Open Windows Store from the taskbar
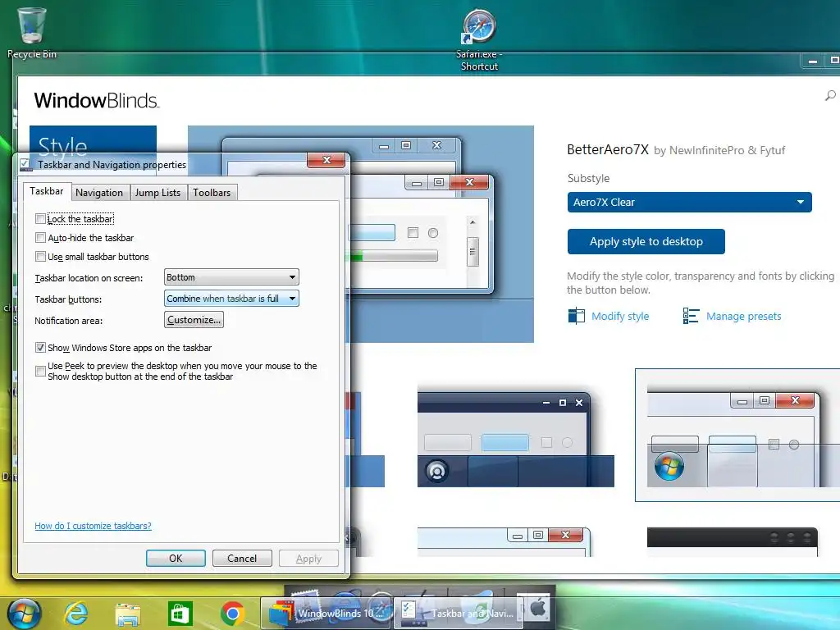This screenshot has height=630, width=840. pyautogui.click(x=180, y=614)
